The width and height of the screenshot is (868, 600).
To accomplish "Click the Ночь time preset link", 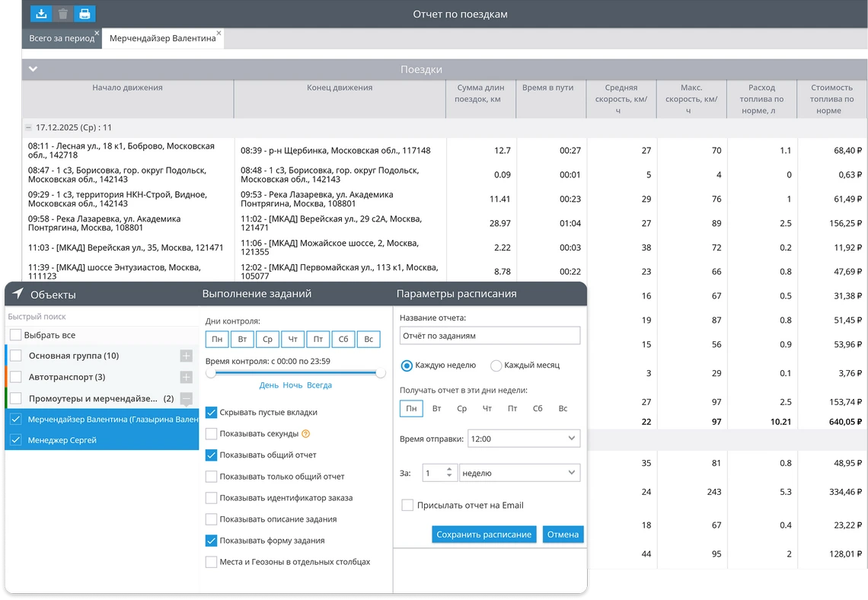I will point(292,385).
